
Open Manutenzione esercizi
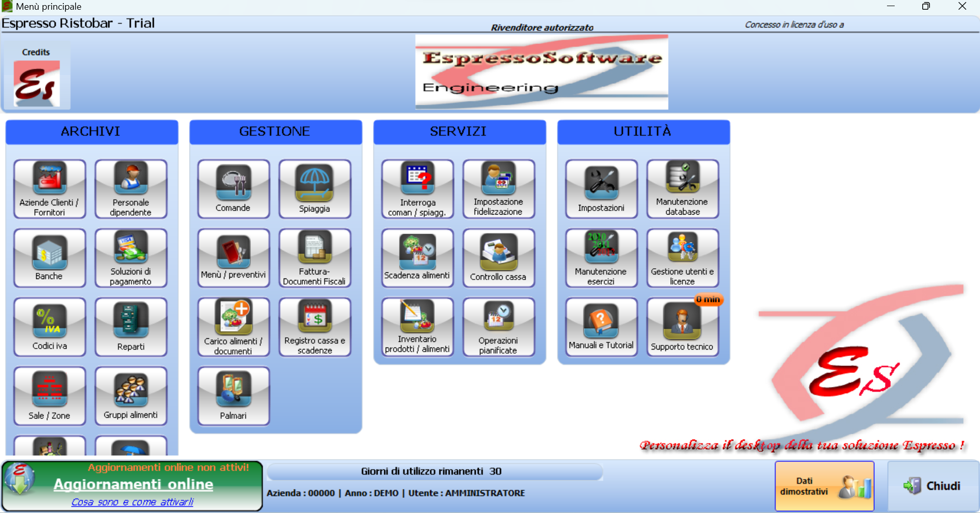[601, 258]
